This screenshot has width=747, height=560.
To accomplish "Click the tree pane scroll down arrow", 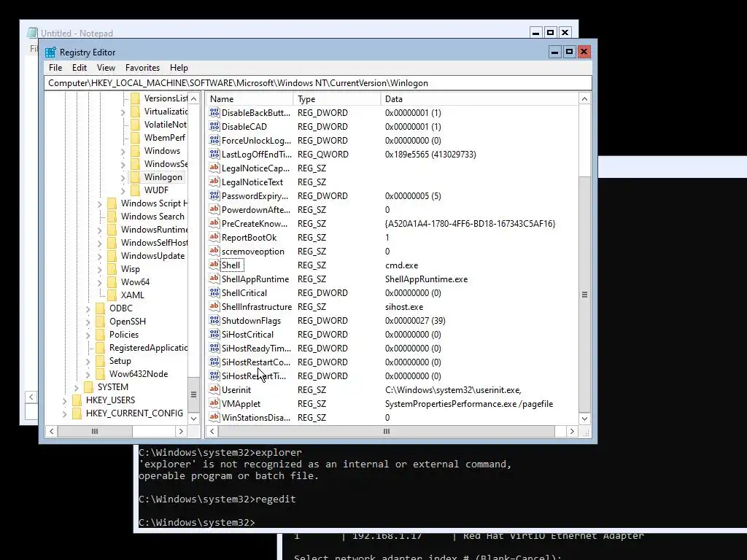I will [193, 419].
